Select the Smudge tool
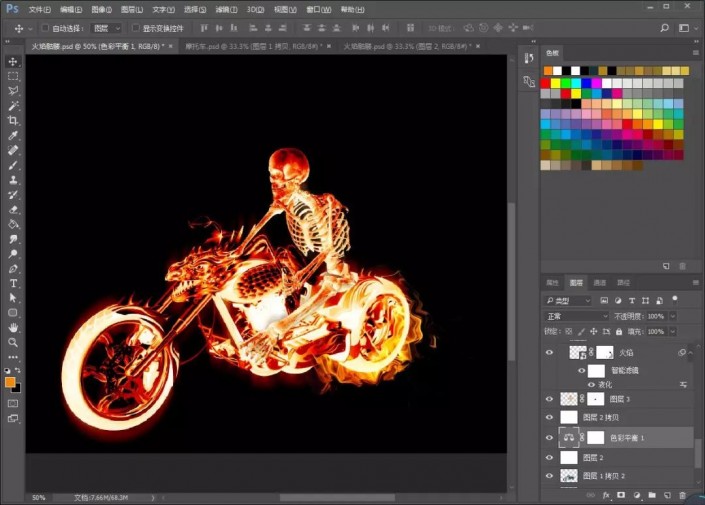 (x=13, y=239)
